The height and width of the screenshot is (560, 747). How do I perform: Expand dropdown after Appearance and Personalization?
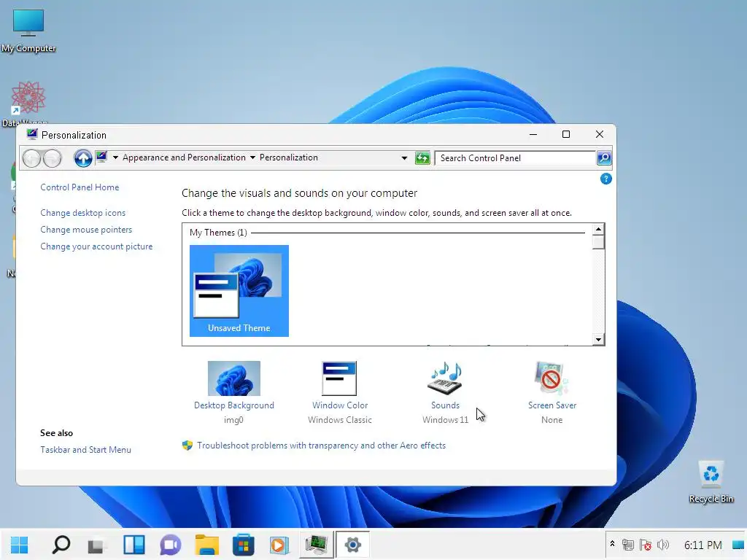click(252, 157)
